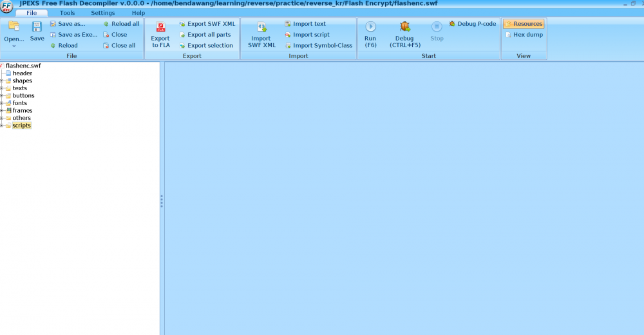This screenshot has width=644, height=335.
Task: Click Export SWF XML
Action: [207, 24]
